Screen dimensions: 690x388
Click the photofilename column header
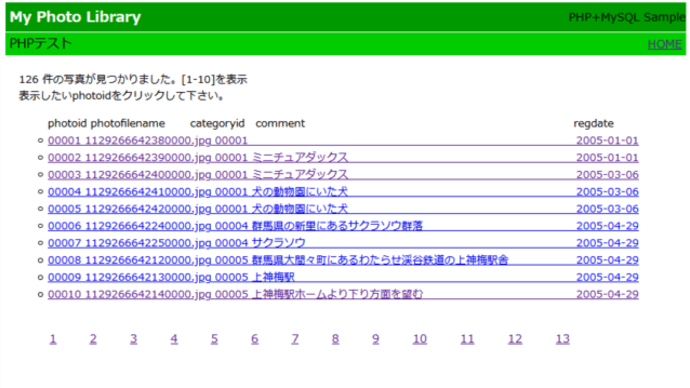[128, 123]
